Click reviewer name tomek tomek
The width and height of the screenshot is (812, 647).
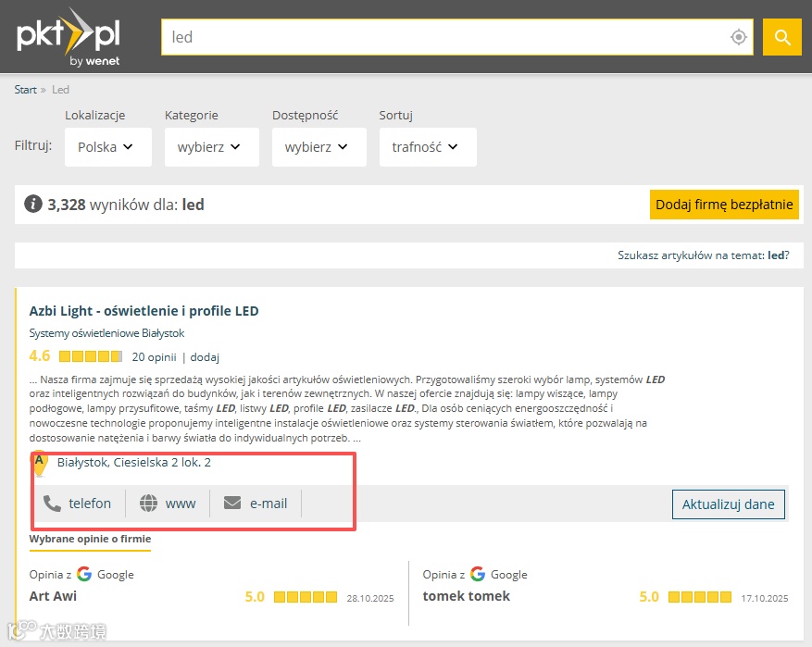click(466, 596)
